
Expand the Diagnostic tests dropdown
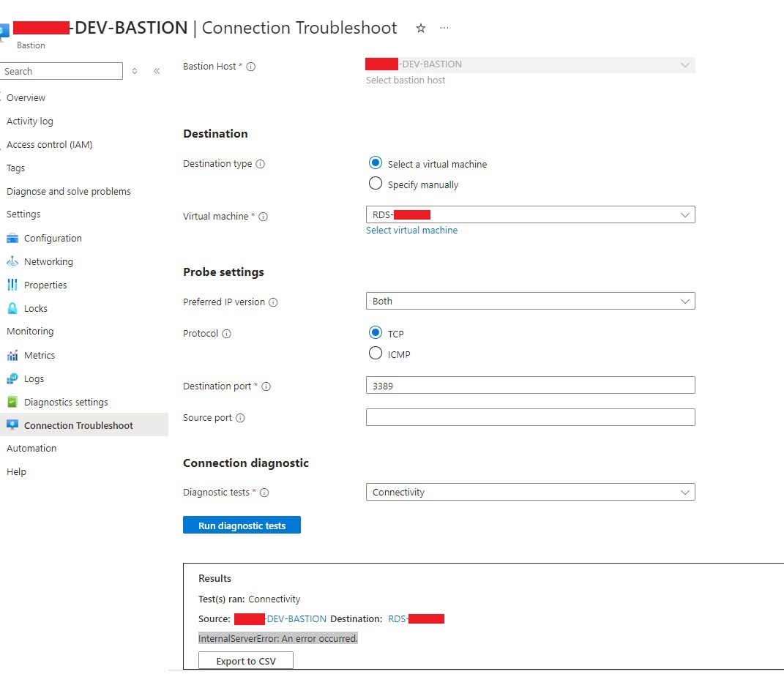tap(685, 491)
